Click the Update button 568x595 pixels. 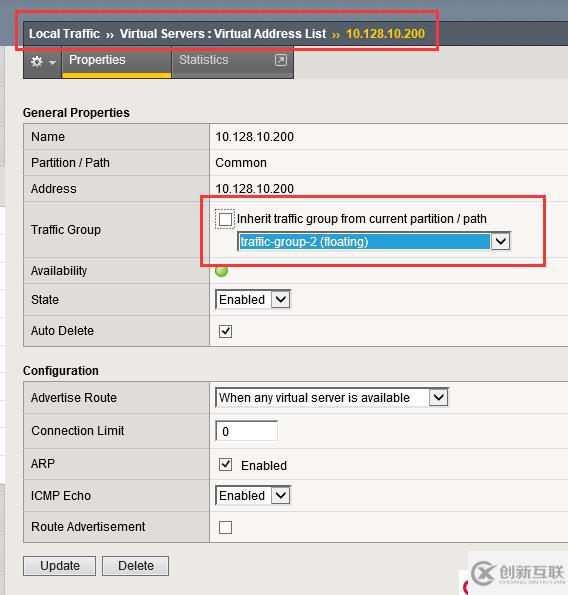[60, 566]
